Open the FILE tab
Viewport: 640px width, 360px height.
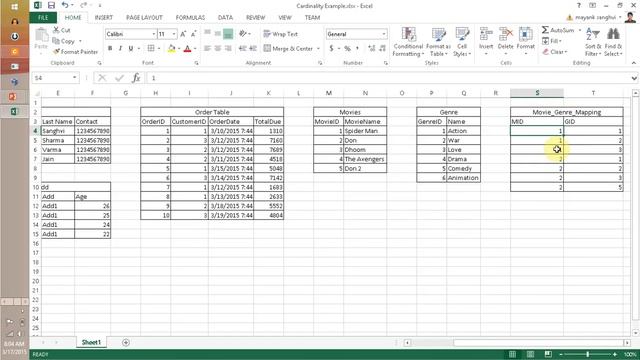[x=43, y=18]
